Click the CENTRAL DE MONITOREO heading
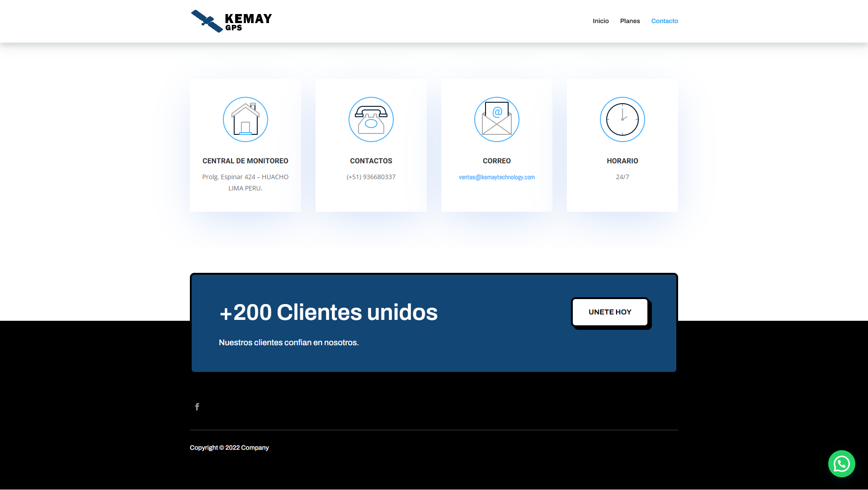Image resolution: width=868 pixels, height=490 pixels. pyautogui.click(x=245, y=161)
